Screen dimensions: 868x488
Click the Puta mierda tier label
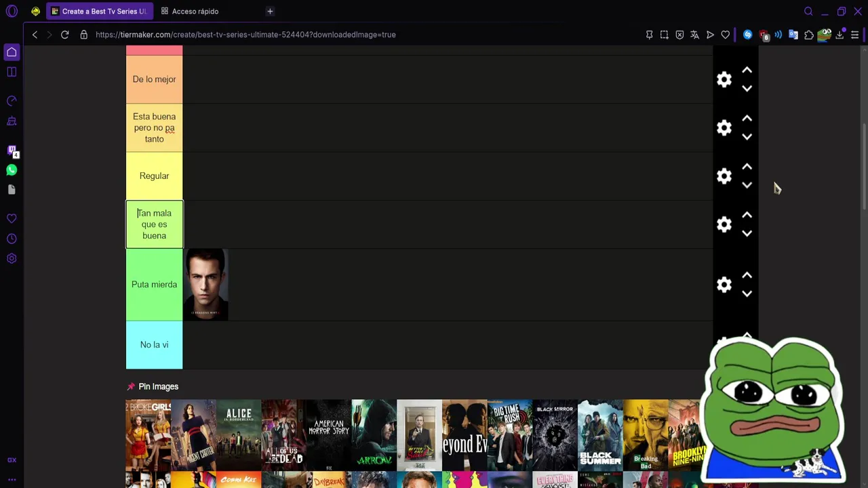click(x=154, y=285)
